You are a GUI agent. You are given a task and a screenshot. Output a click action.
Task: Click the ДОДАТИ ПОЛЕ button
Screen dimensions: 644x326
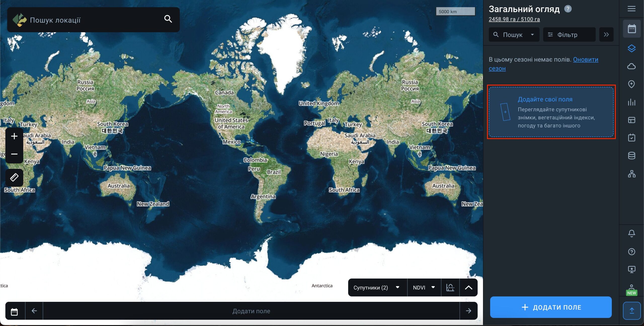pyautogui.click(x=551, y=307)
